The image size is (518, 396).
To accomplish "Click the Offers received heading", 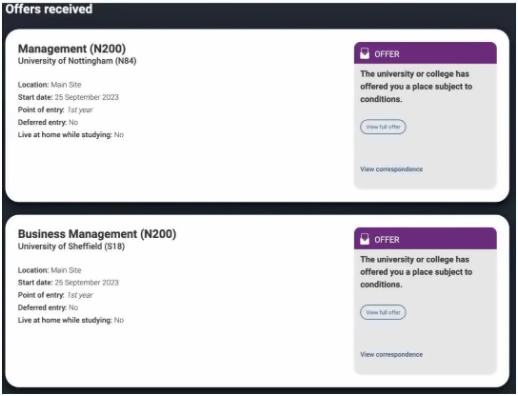I will pos(49,9).
